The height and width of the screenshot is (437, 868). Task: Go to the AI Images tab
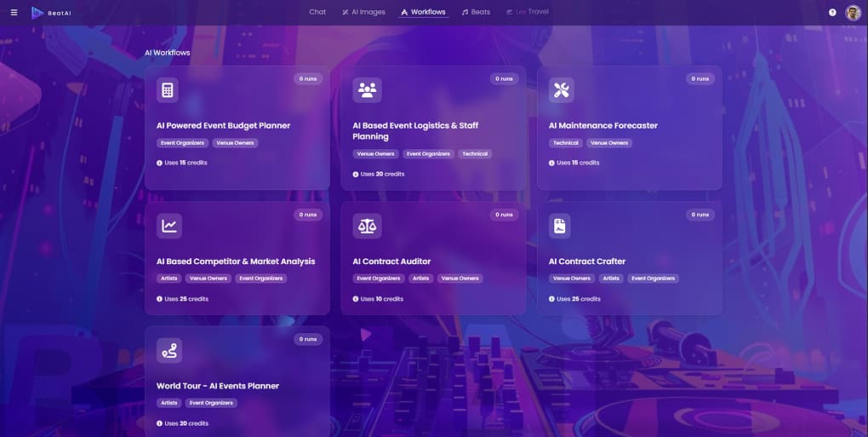point(363,12)
